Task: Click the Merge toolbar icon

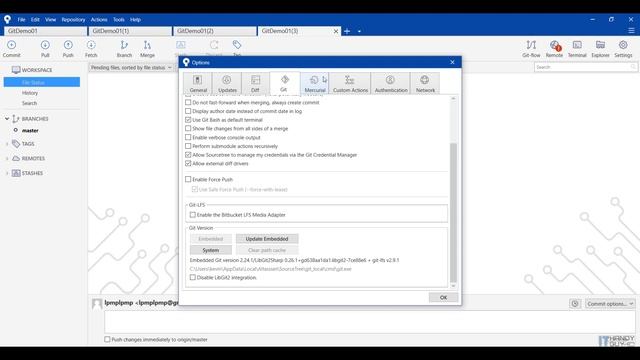Action: (x=147, y=49)
